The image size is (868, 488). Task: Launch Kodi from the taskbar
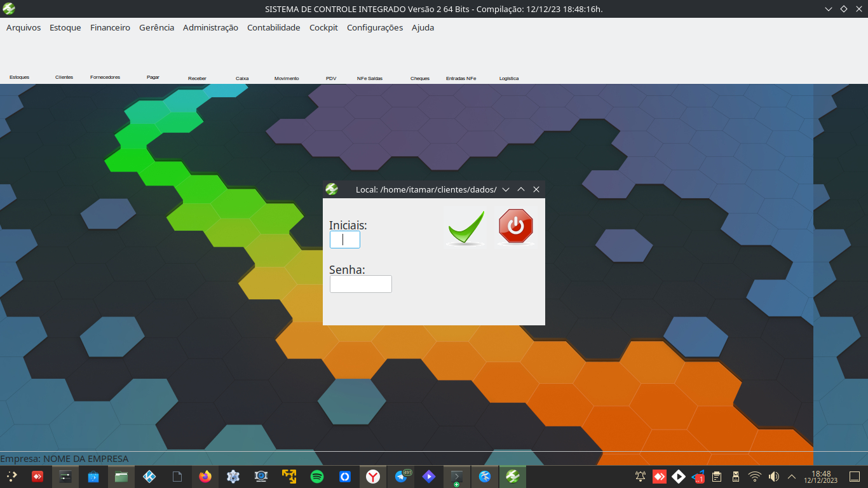149,476
